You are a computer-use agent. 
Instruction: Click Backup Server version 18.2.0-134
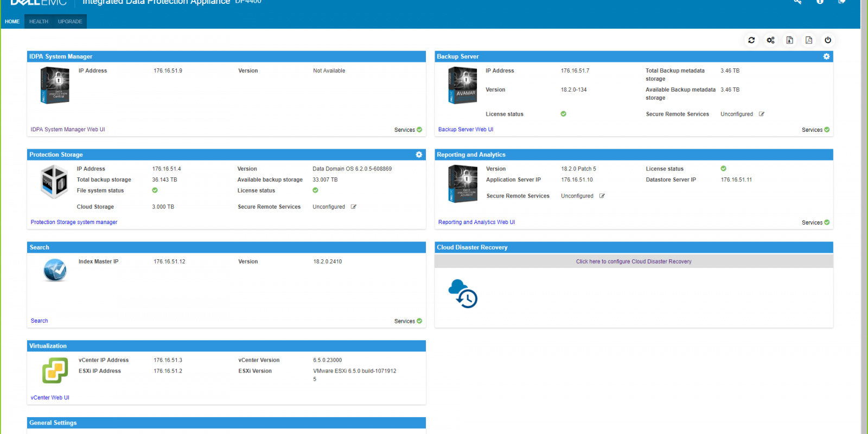pos(574,90)
